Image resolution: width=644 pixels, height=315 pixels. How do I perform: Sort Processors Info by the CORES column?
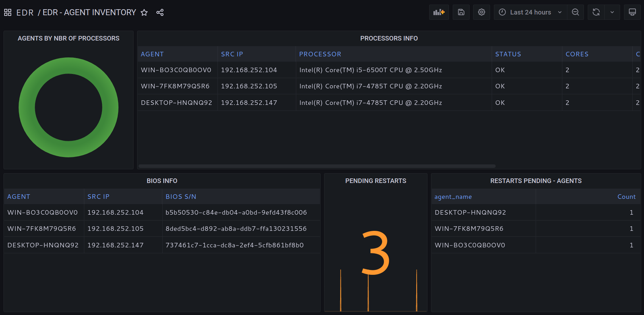pyautogui.click(x=577, y=54)
